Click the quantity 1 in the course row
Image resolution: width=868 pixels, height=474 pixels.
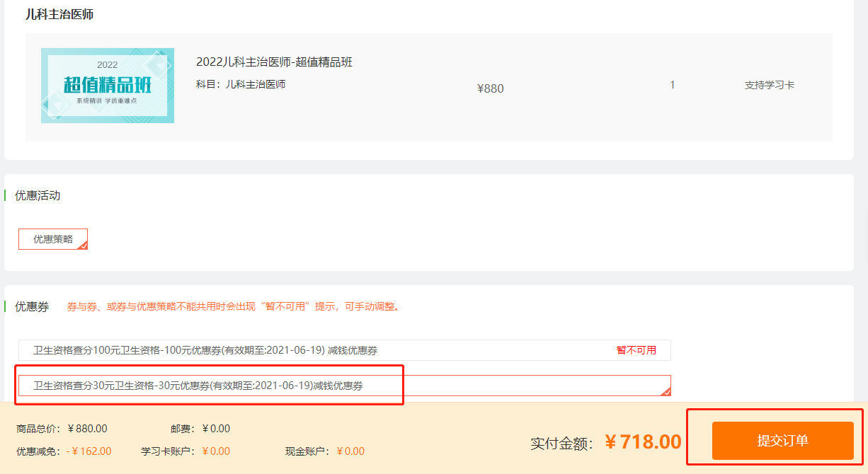[x=672, y=85]
